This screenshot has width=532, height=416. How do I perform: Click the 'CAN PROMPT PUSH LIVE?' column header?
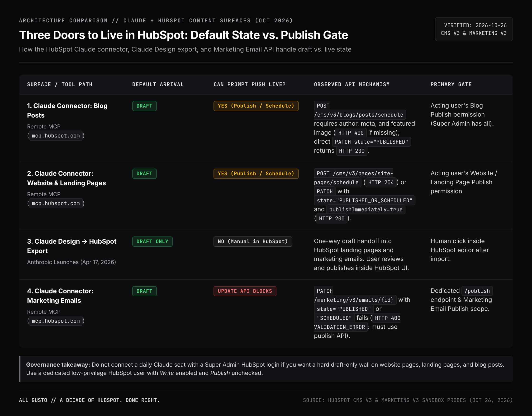click(249, 85)
